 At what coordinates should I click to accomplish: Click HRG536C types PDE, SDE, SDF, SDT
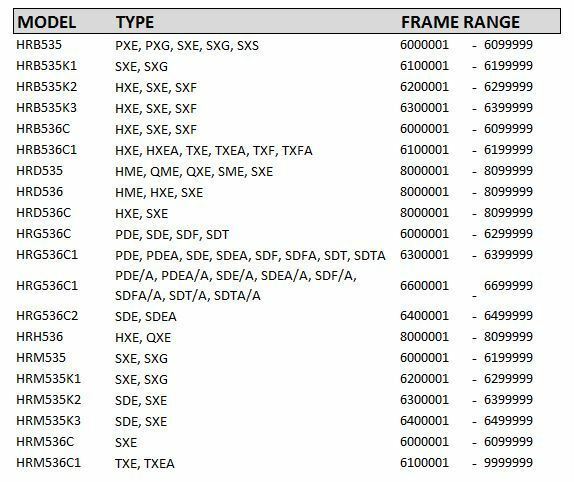172,234
